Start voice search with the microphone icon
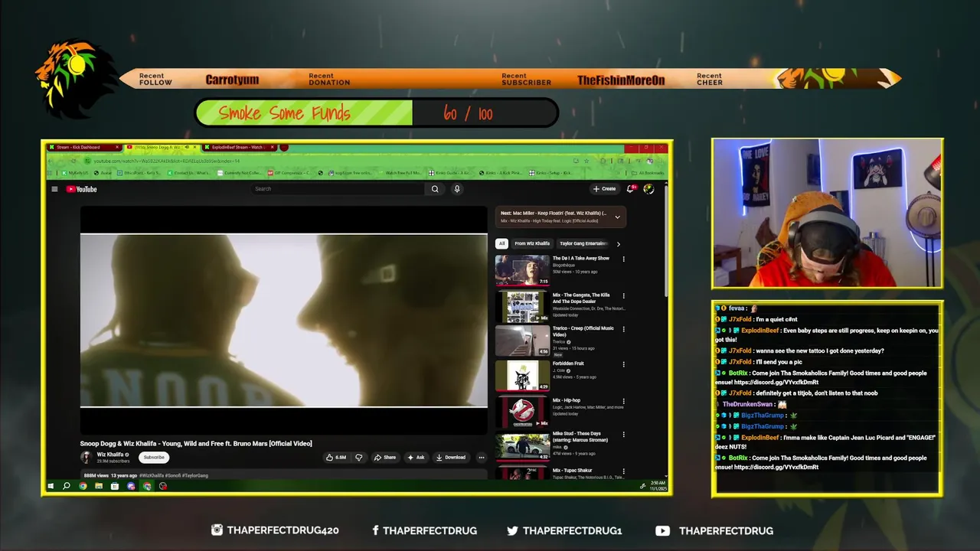 [x=457, y=189]
